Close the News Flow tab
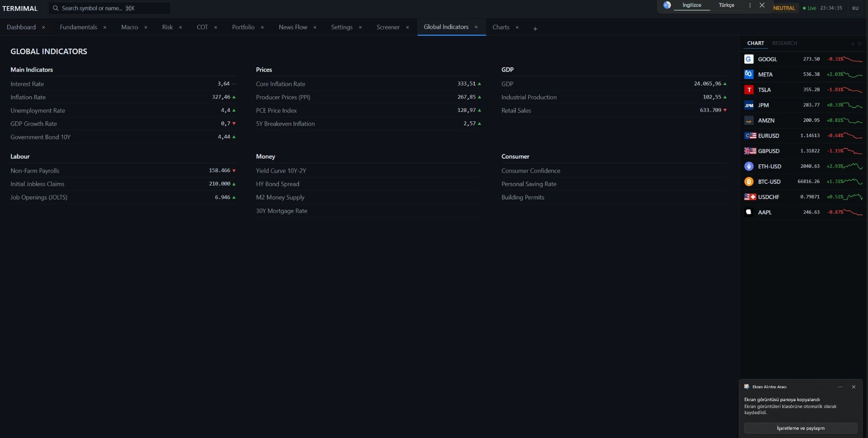Screen dimensions: 868x438 (x=315, y=27)
